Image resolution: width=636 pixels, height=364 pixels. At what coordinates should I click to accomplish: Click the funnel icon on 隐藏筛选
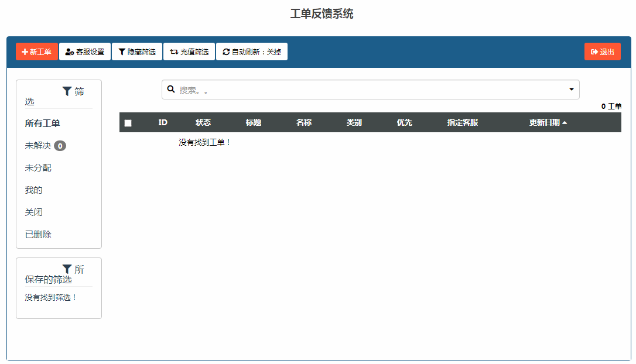pyautogui.click(x=121, y=51)
